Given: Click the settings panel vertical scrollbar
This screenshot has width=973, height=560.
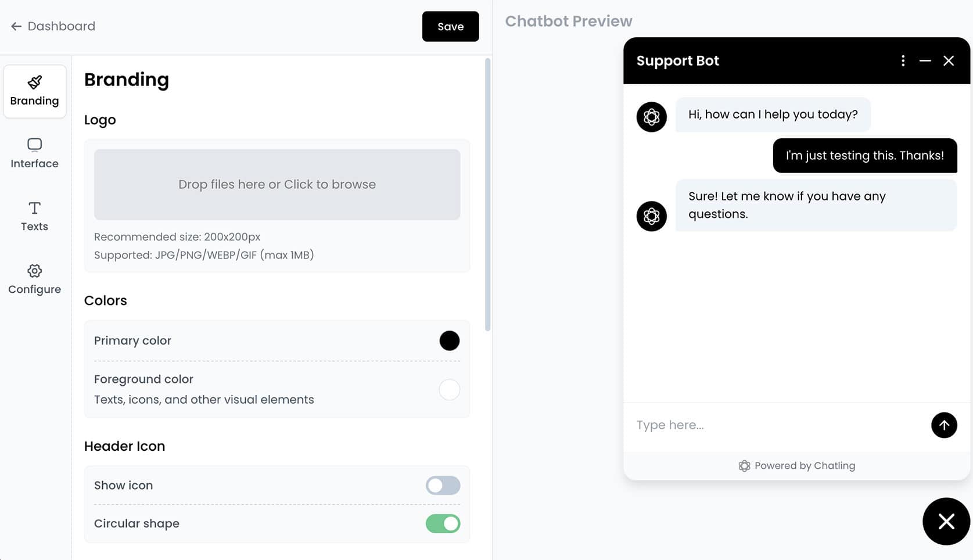Looking at the screenshot, I should 487,195.
